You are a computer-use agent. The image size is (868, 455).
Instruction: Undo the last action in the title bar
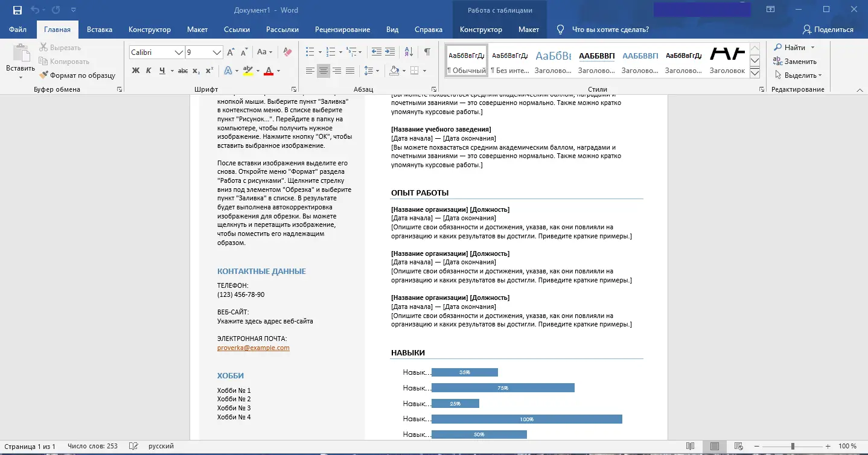click(x=34, y=10)
